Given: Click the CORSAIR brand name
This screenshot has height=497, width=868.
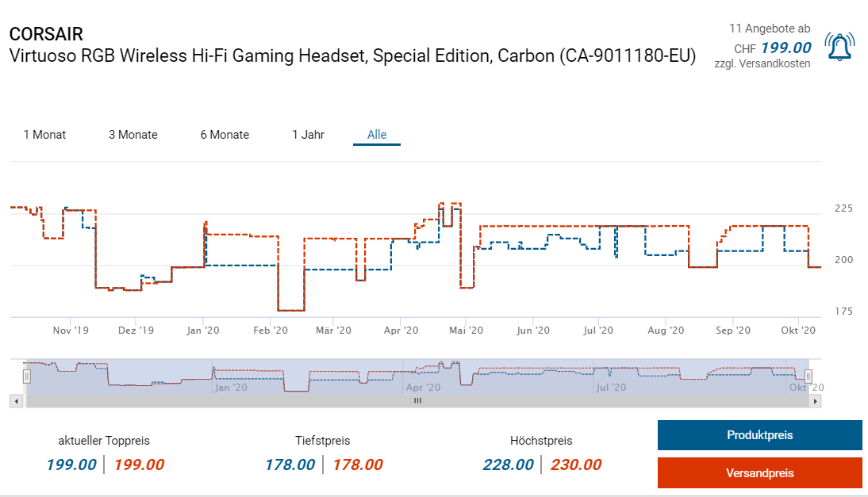Looking at the screenshot, I should point(46,35).
